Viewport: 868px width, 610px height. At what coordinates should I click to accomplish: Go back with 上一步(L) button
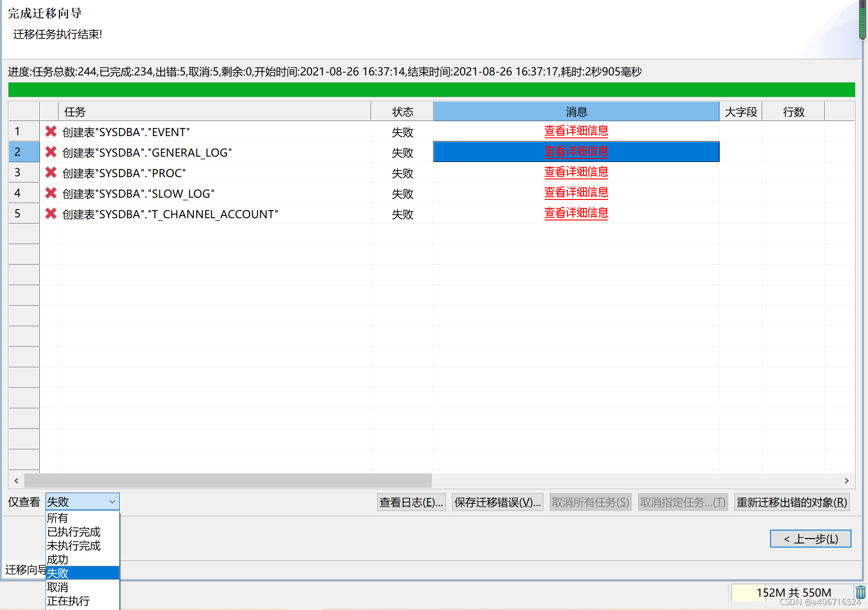[x=810, y=539]
